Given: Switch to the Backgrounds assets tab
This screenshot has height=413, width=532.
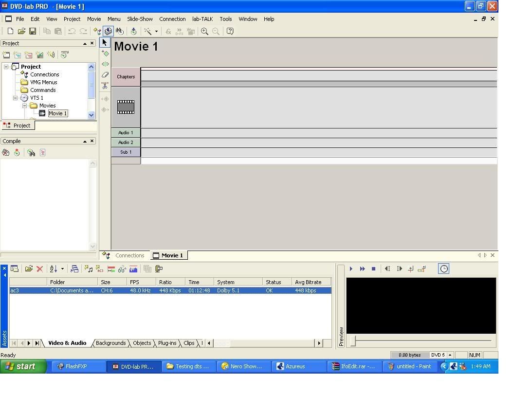Looking at the screenshot, I should click(x=110, y=343).
